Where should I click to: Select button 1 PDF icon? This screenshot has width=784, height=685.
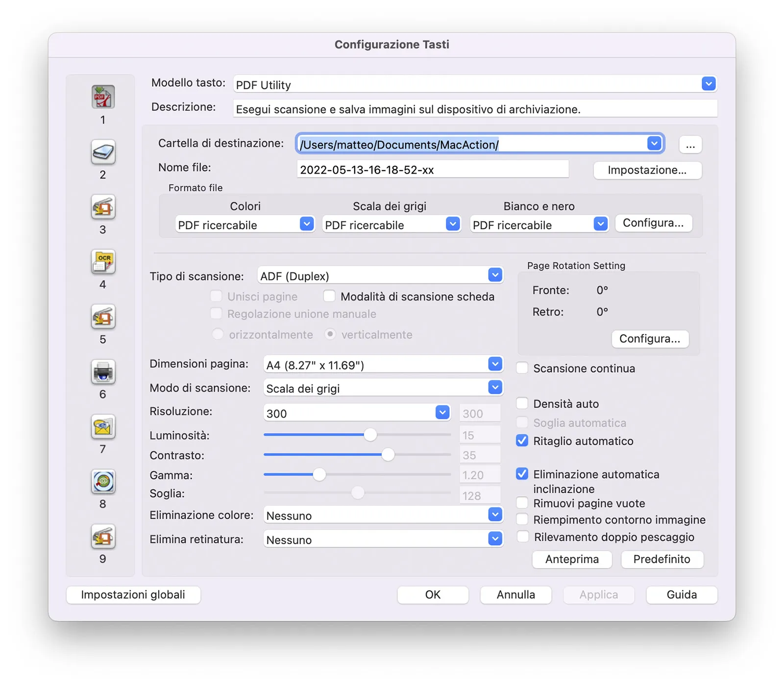pos(103,97)
